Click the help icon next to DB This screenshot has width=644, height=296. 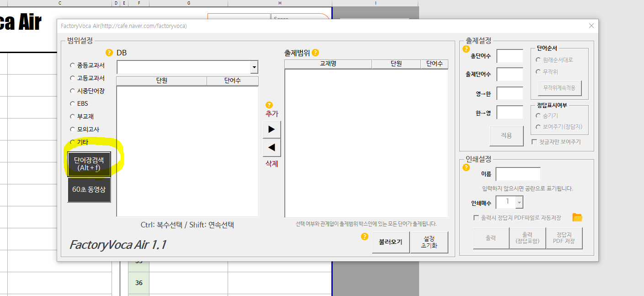tap(109, 52)
